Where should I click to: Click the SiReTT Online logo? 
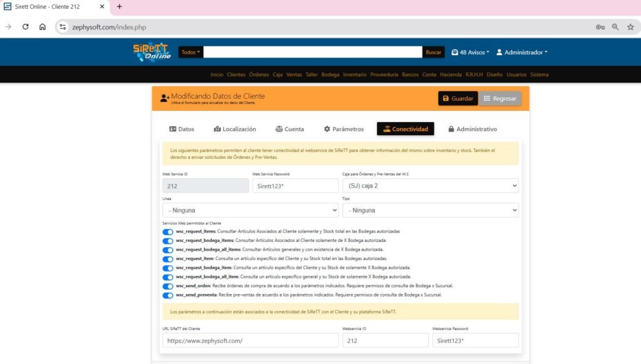(152, 52)
